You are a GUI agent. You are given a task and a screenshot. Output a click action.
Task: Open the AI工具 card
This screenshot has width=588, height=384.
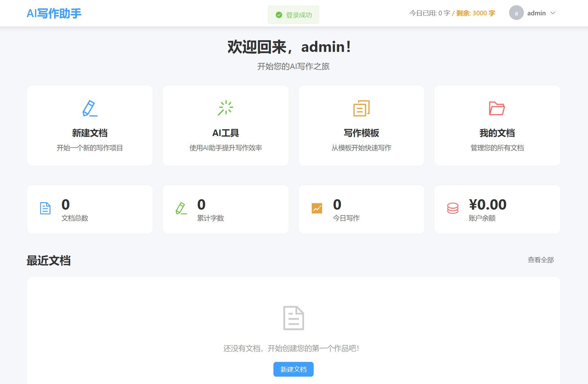(x=226, y=126)
